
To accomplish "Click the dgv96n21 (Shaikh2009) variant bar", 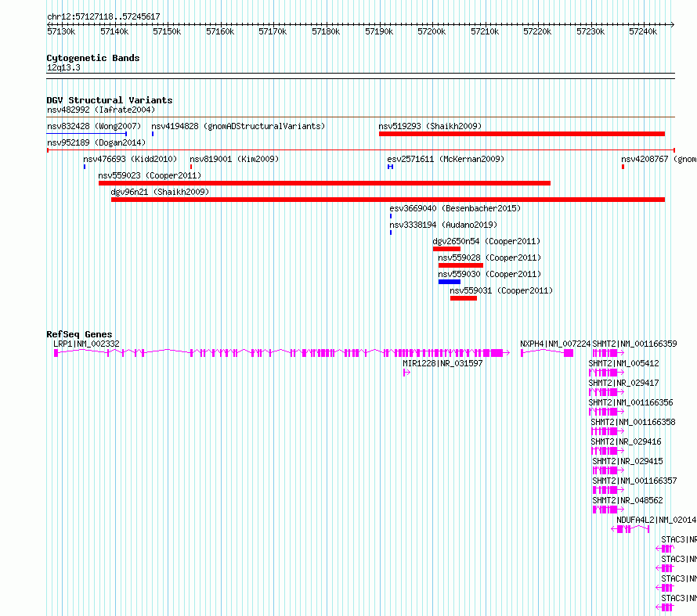I will 388,200.
